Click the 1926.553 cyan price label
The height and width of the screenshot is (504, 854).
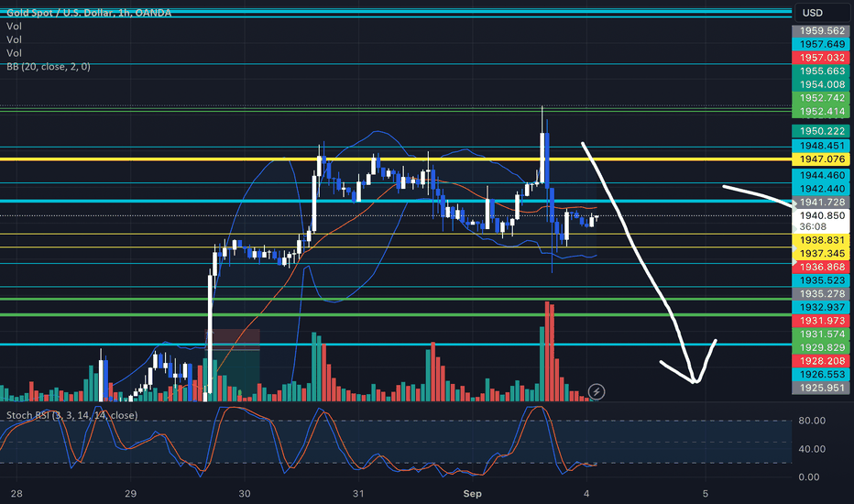[821, 374]
